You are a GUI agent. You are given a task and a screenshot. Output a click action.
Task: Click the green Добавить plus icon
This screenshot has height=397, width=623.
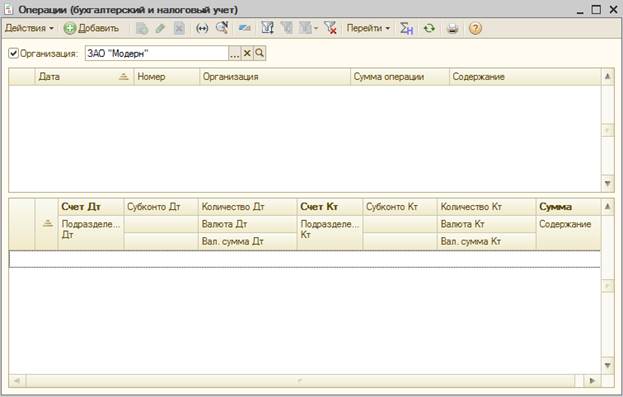click(x=70, y=28)
